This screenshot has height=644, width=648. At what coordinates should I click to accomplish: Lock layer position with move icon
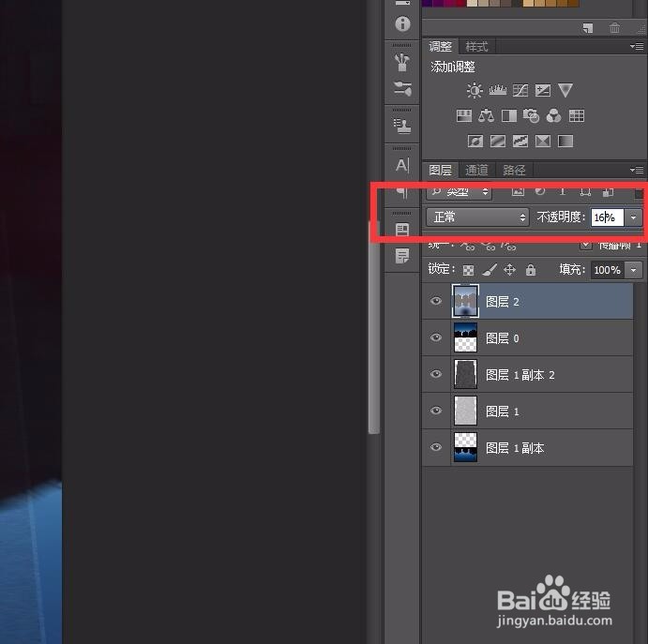(509, 270)
